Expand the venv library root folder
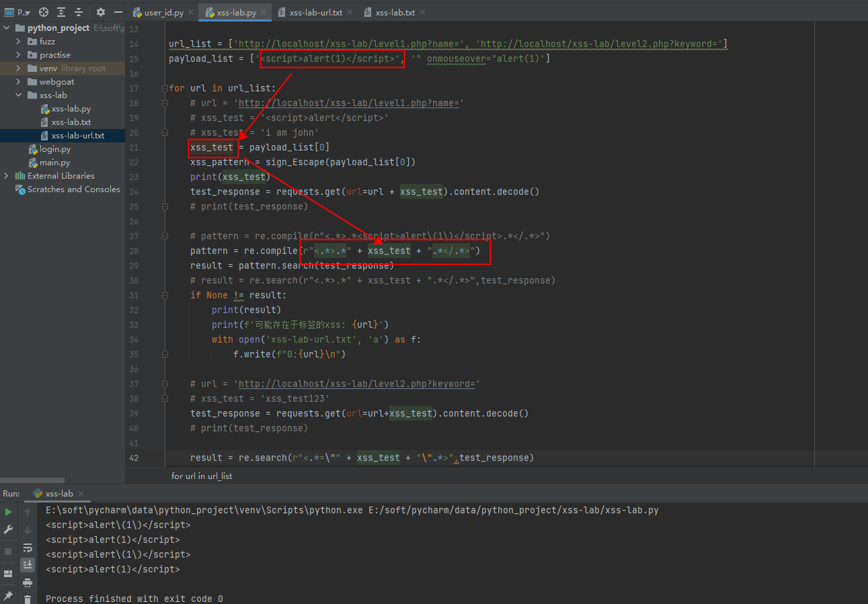This screenshot has width=868, height=604. click(x=18, y=69)
